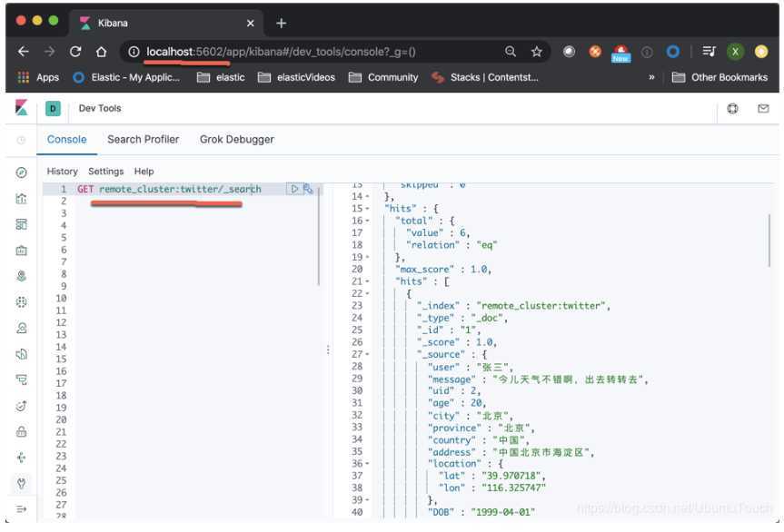This screenshot has height=532, width=784.
Task: Open a new browser tab
Action: tap(281, 23)
